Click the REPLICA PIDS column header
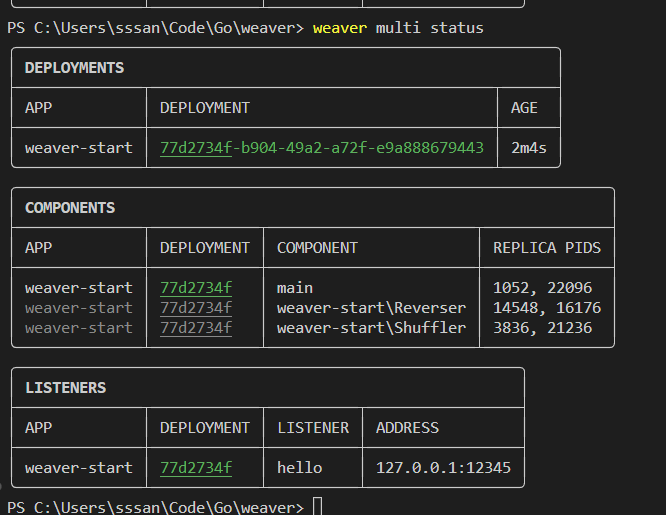The height and width of the screenshot is (515, 666). coord(547,247)
